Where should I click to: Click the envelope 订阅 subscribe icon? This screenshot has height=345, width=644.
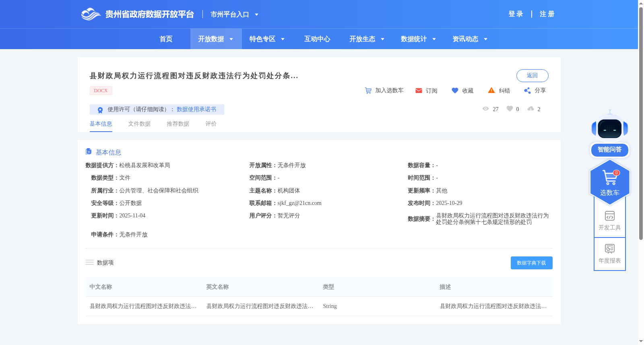click(x=419, y=91)
